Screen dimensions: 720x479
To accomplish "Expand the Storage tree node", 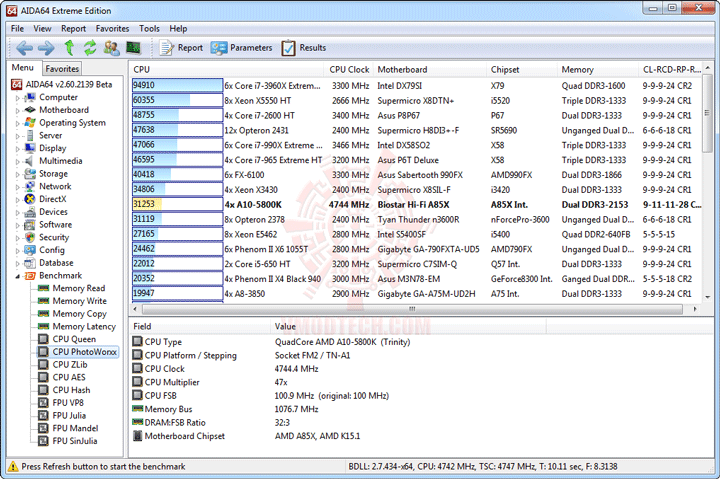I will point(17,174).
